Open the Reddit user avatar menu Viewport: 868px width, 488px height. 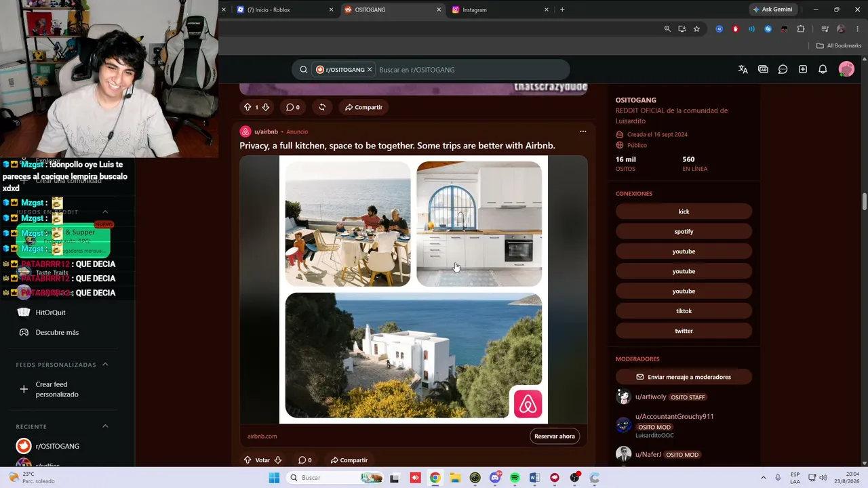coord(846,69)
